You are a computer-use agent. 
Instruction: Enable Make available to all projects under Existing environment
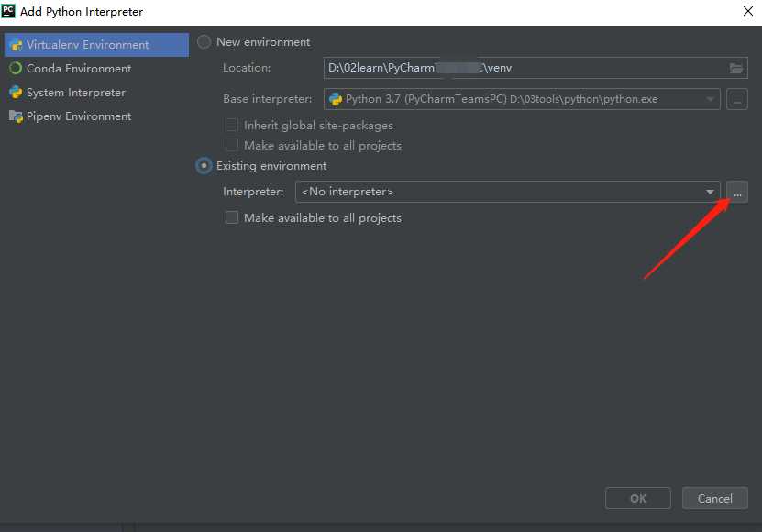pos(232,217)
